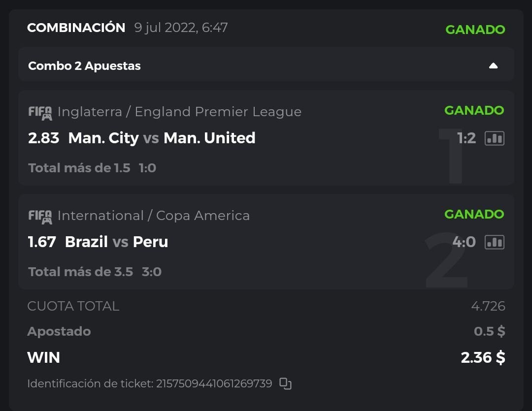Select International / Copa America label
Viewport: 532px width, 411px height.
tap(153, 216)
